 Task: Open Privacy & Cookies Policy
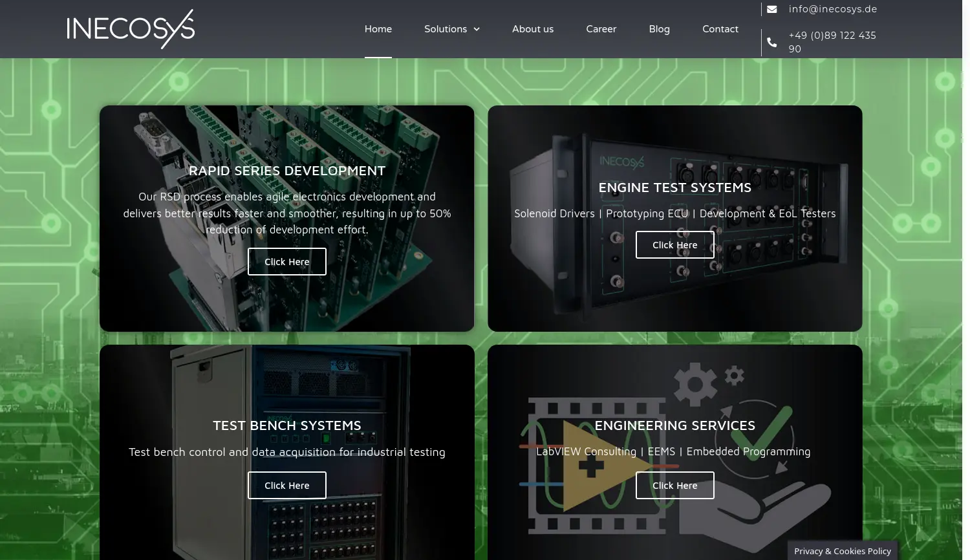(842, 551)
